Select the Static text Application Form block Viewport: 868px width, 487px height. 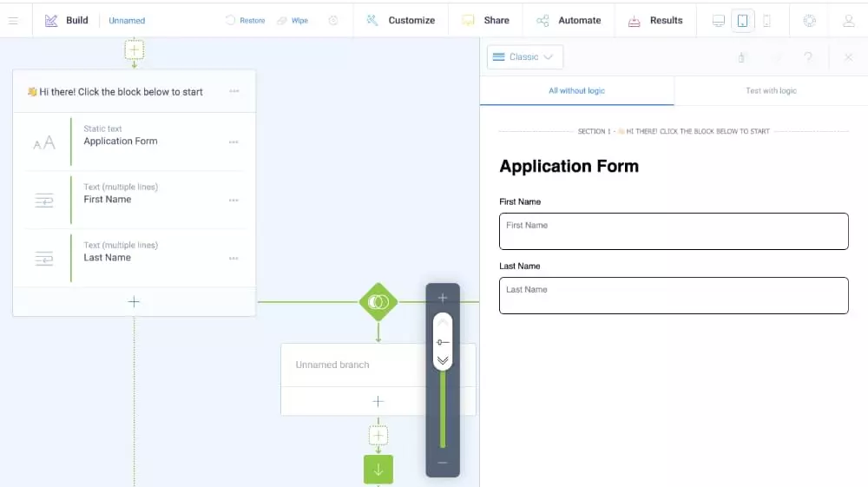point(134,141)
